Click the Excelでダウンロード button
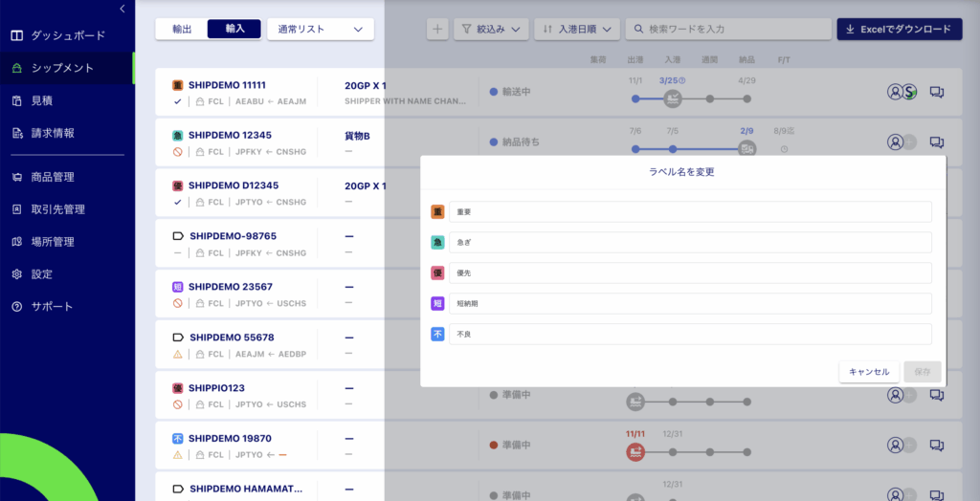This screenshot has height=501, width=980. point(899,30)
